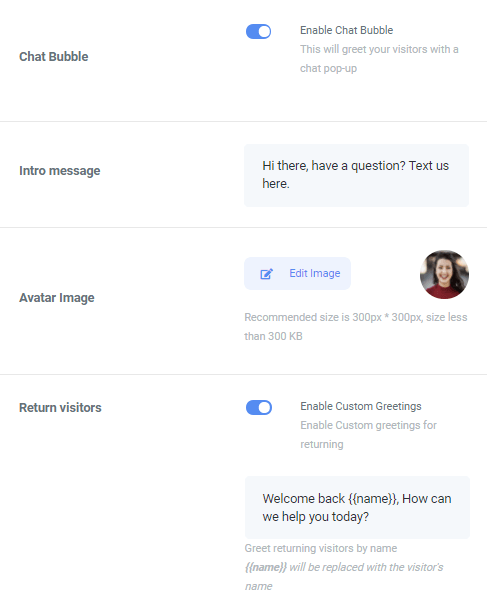Select the circular avatar photo thumbnail
The image size is (487, 606).
[x=444, y=274]
